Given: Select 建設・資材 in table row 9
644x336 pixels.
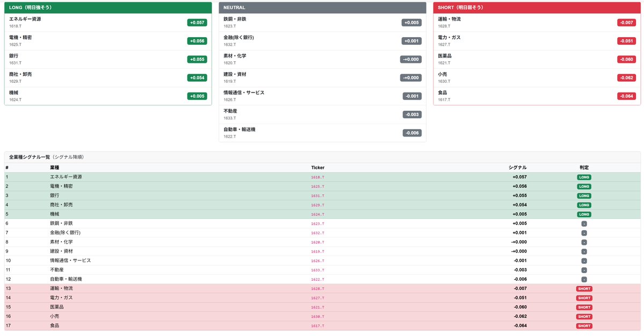Looking at the screenshot, I should (62, 251).
